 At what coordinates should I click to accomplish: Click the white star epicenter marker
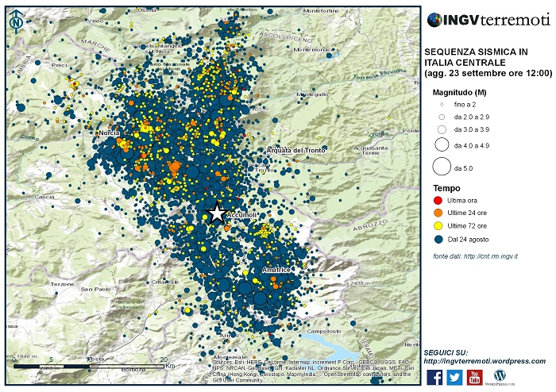[216, 213]
